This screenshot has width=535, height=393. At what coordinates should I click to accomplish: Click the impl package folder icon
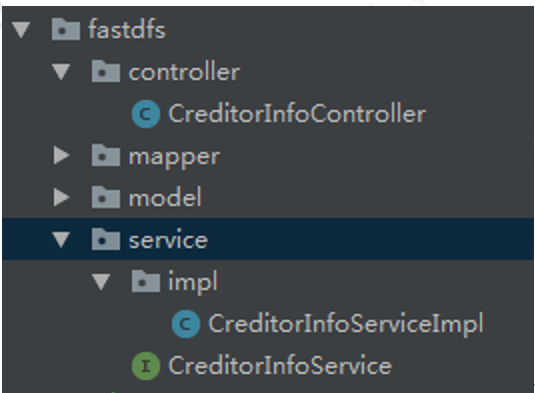[x=146, y=281]
